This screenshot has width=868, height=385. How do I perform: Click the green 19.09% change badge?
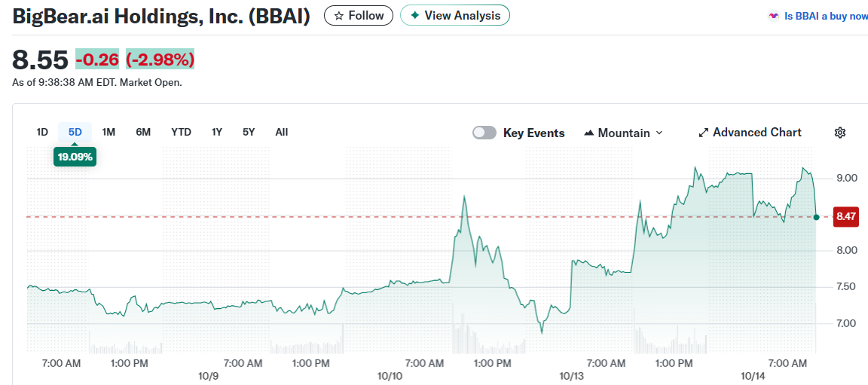[x=75, y=157]
